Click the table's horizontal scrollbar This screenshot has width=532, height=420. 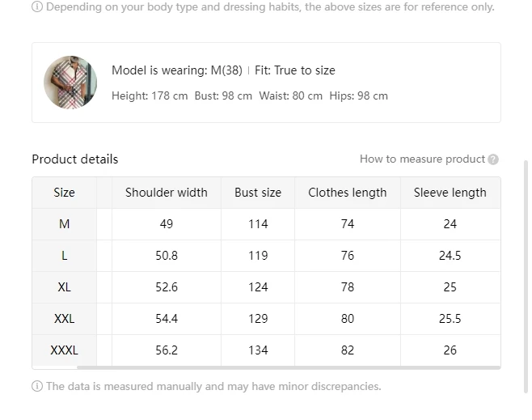pos(288,367)
